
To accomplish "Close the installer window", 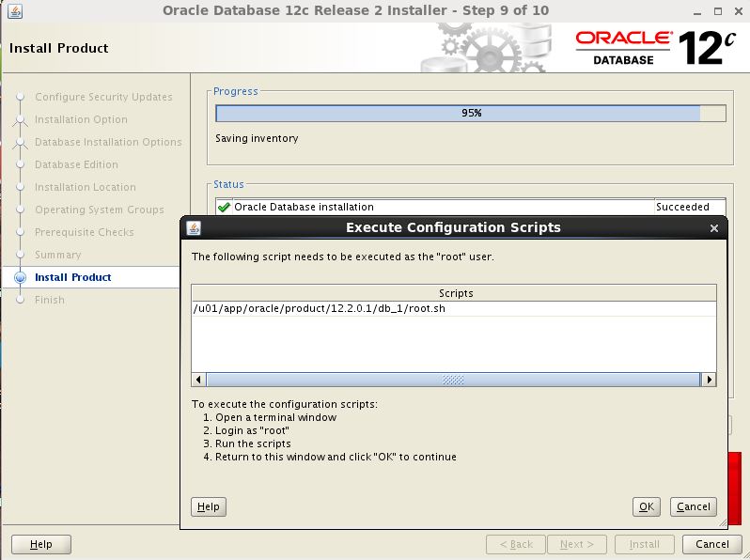I will tap(738, 11).
